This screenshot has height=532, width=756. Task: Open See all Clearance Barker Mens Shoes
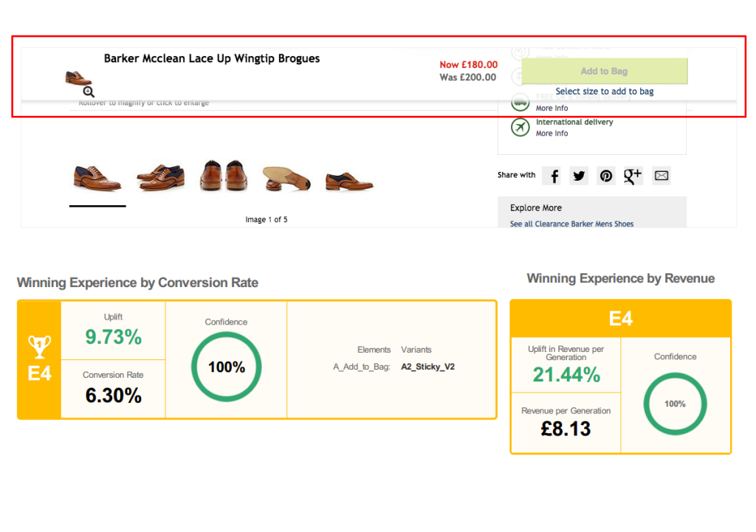[x=571, y=224]
